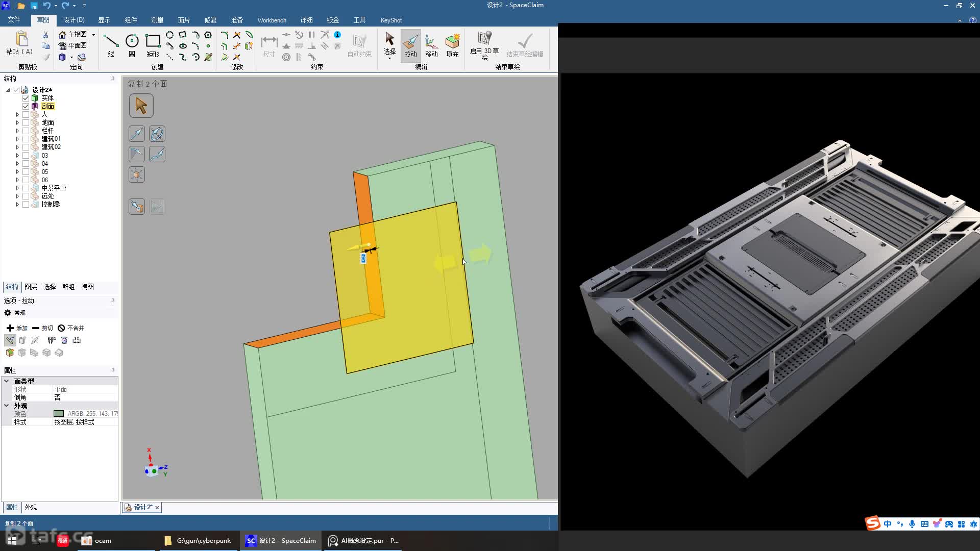Screen dimensions: 980x551
Task: Click the 常规 general options header
Action: (x=15, y=313)
